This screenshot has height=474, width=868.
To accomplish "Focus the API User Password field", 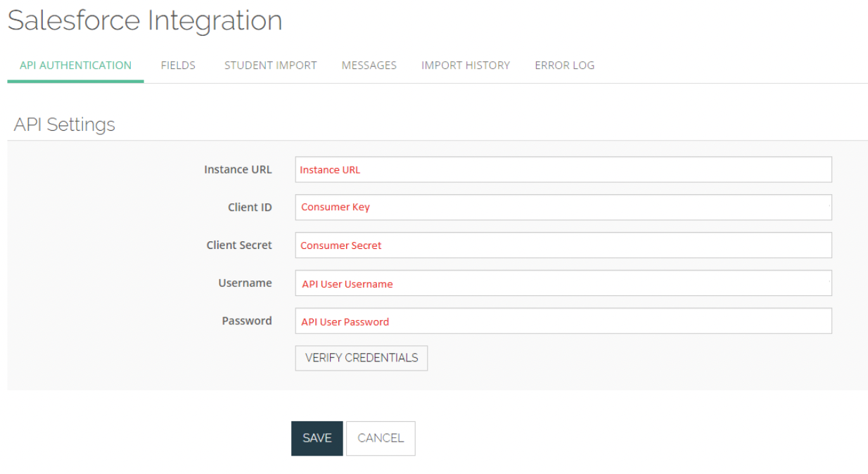I will tap(563, 321).
